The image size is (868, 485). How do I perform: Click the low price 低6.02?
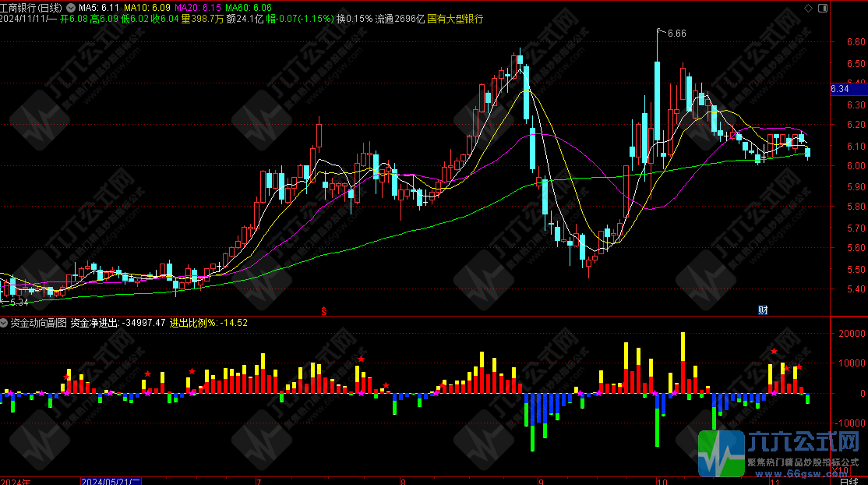point(135,19)
